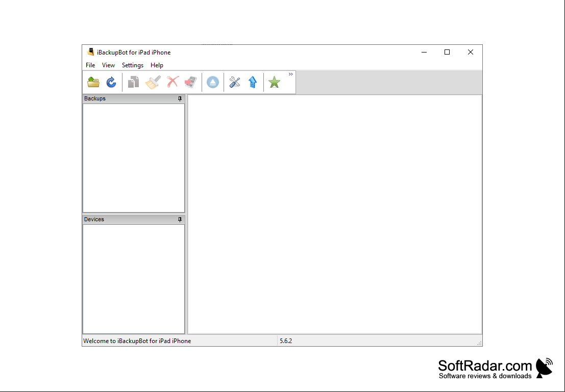Click the broom clean-up icon
The height and width of the screenshot is (392, 565).
pyautogui.click(x=153, y=82)
